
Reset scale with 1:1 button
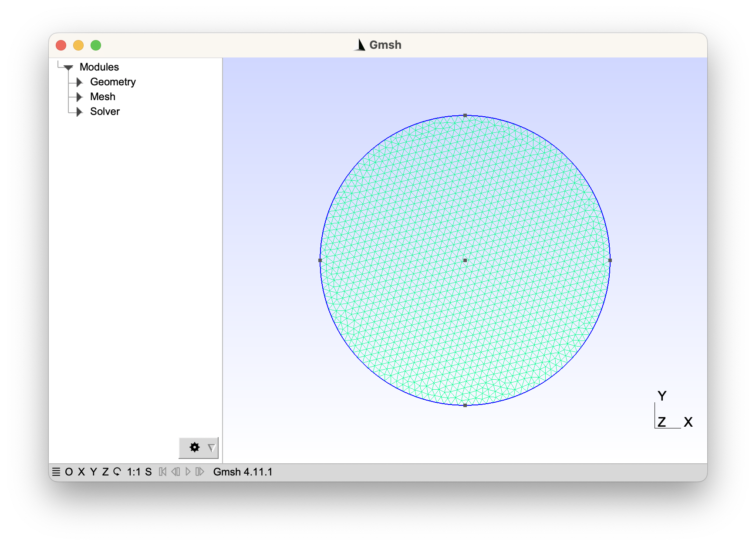tap(133, 472)
